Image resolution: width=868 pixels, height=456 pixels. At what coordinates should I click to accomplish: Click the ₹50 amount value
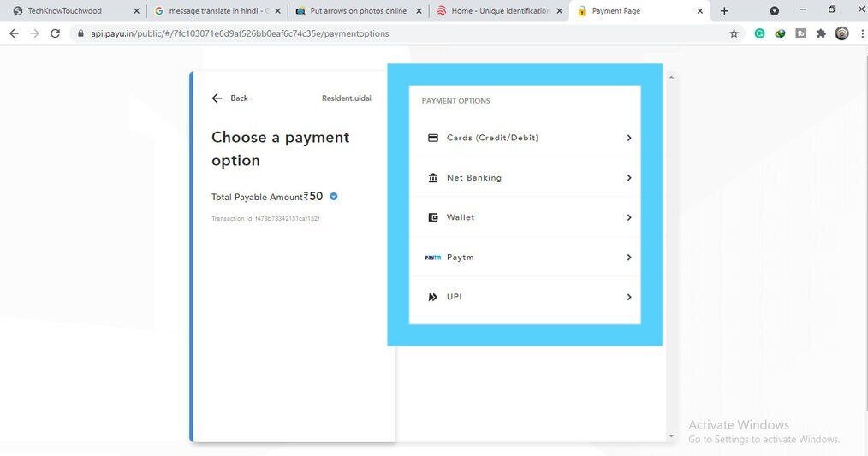click(313, 197)
